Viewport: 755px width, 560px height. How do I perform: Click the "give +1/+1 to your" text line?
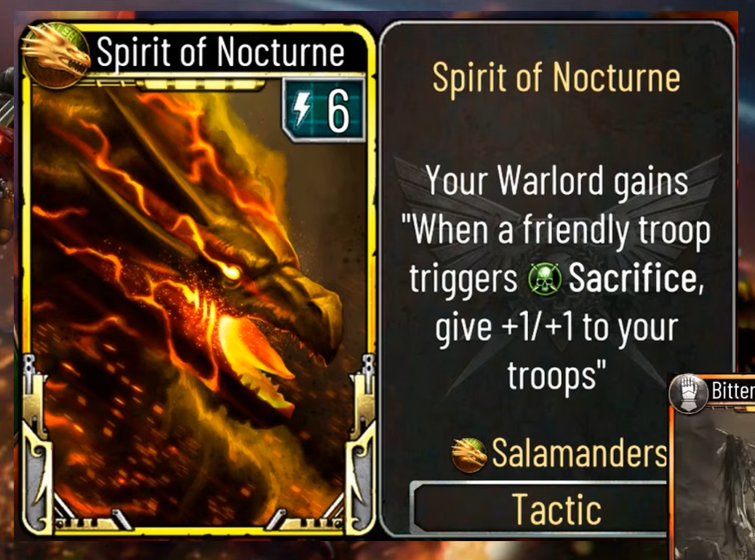tap(556, 328)
